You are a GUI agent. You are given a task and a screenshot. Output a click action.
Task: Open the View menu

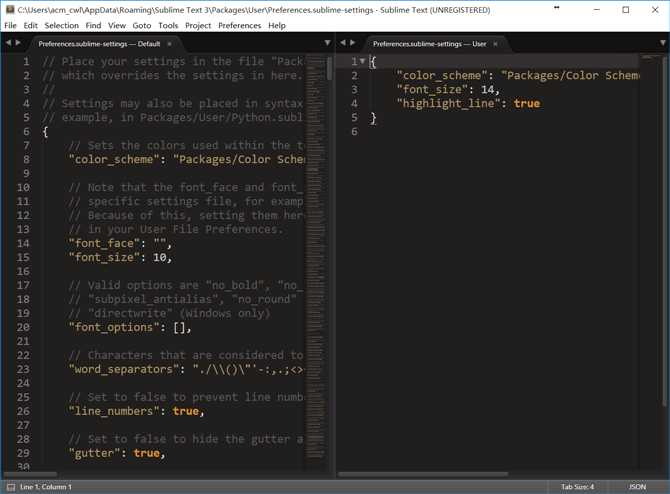117,26
